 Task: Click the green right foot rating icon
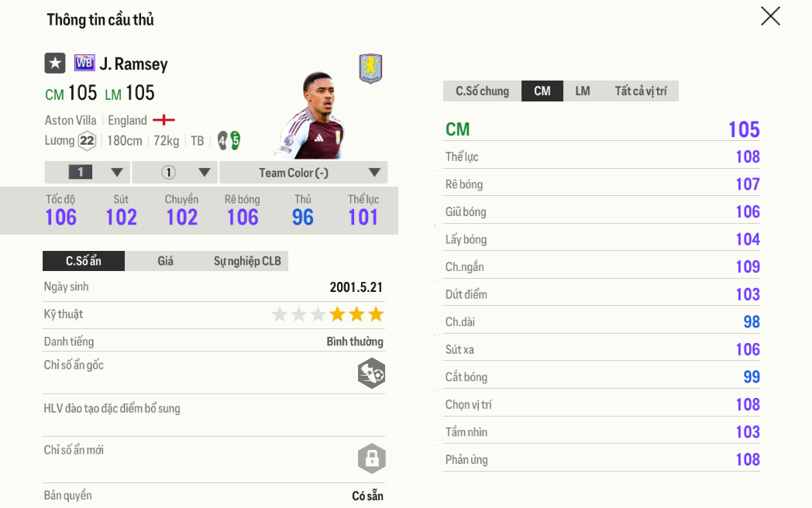[235, 140]
